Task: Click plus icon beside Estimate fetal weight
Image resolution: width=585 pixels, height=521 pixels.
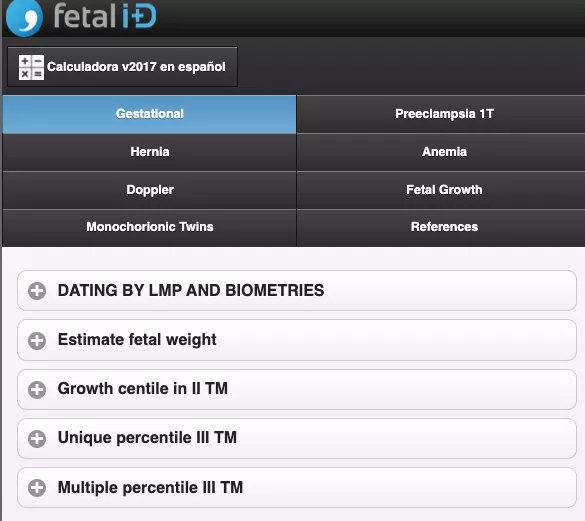Action: 37,340
